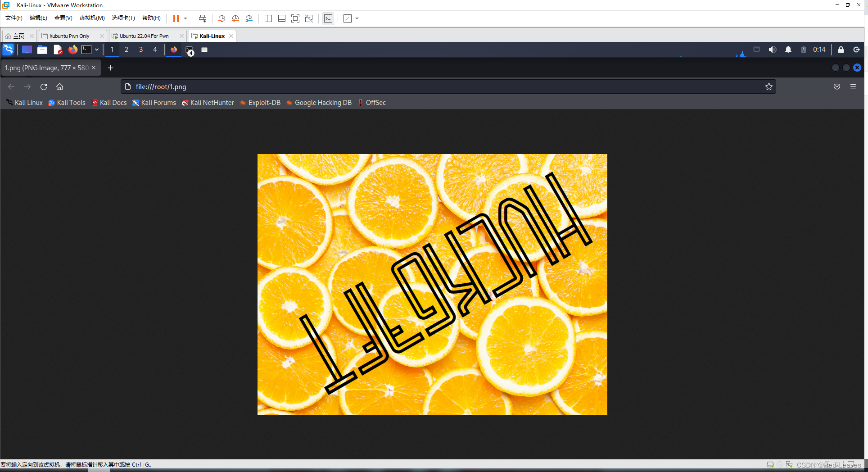
Task: Open the Kali file manager launcher
Action: pyautogui.click(x=42, y=50)
